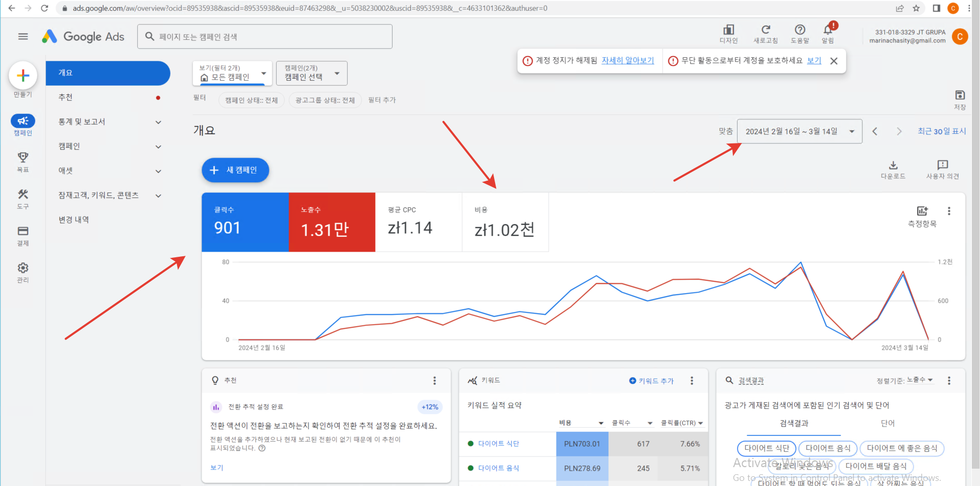Screen dimensions: 980x486
Task: Open the 검색결과 card three-dot menu
Action: [x=949, y=380]
